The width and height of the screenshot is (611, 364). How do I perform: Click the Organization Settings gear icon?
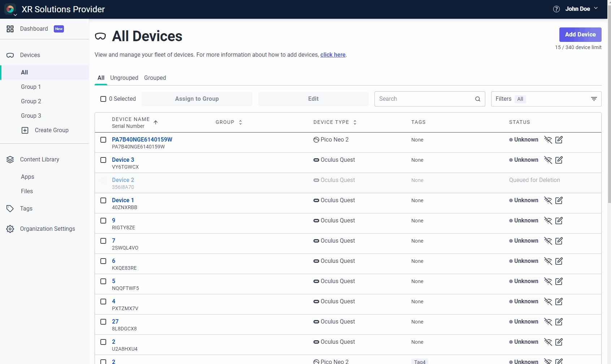coord(10,229)
